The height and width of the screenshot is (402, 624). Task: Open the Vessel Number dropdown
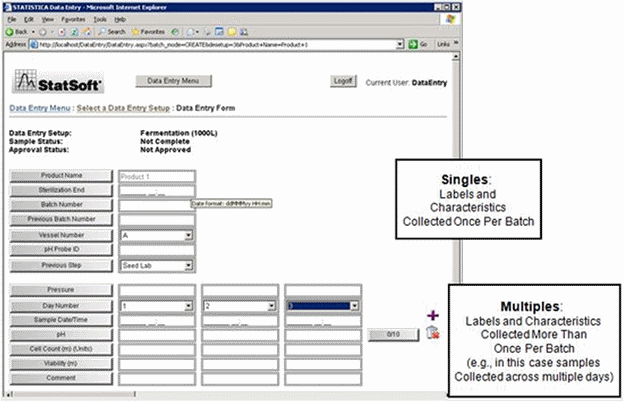(188, 236)
